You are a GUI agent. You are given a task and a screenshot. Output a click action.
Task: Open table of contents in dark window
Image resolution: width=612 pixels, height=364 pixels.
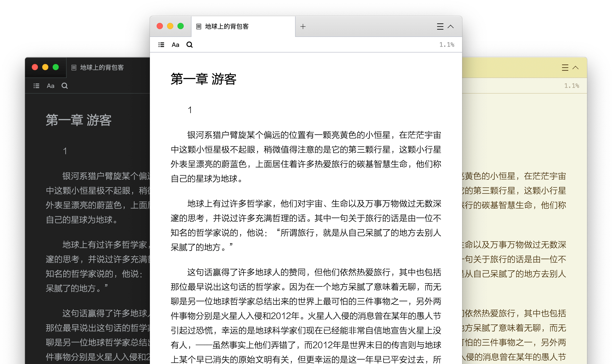click(x=36, y=86)
